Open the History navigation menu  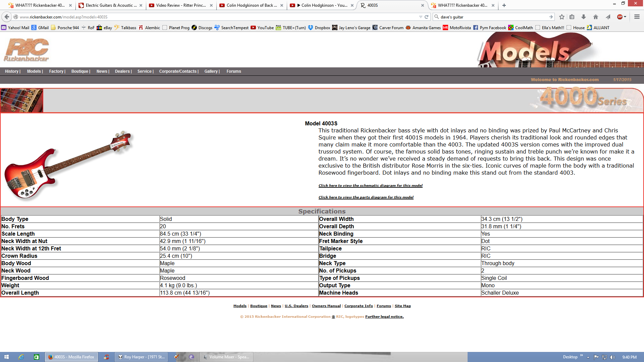tap(13, 71)
